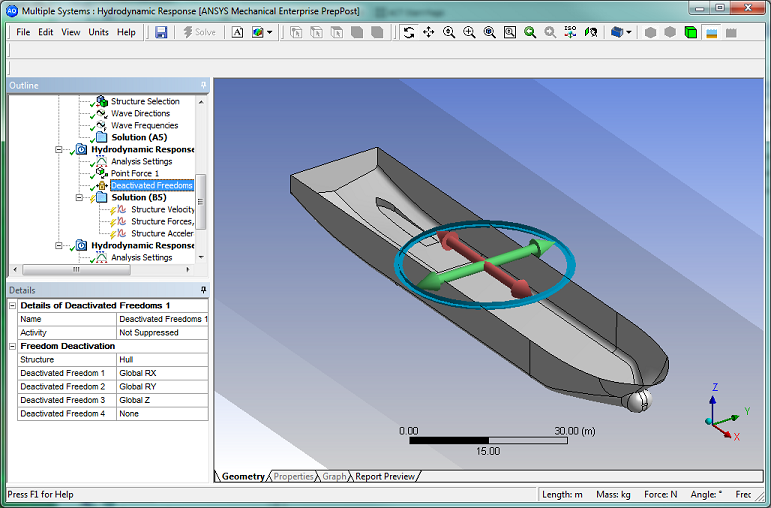The width and height of the screenshot is (771, 508).
Task: Select Wave Directions tree item
Action: coord(140,114)
